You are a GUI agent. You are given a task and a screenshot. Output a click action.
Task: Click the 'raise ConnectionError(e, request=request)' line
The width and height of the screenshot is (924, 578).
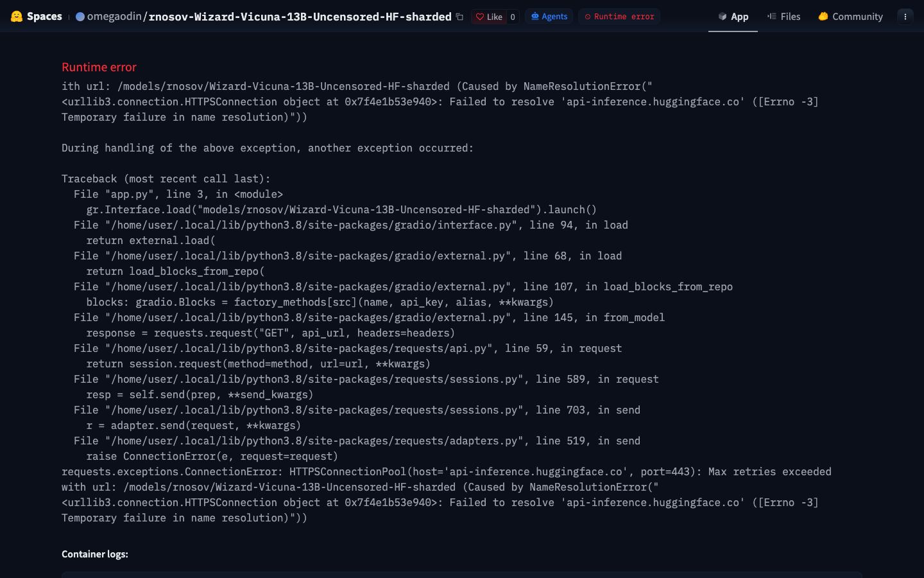point(212,456)
